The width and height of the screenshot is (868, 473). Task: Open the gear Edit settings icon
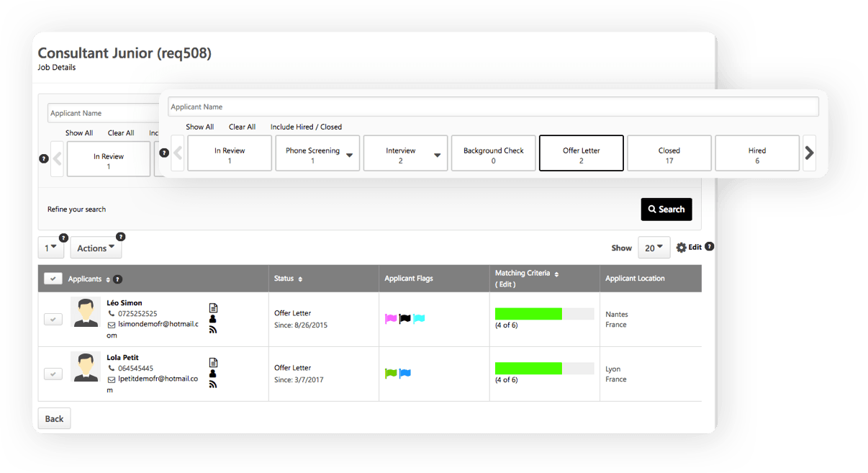point(681,248)
